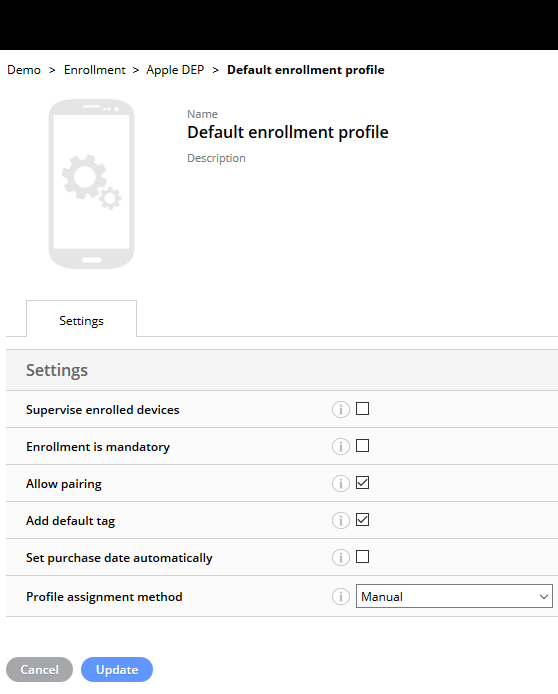
Task: Click info icon for Supervise enrolled devices
Action: coord(341,409)
